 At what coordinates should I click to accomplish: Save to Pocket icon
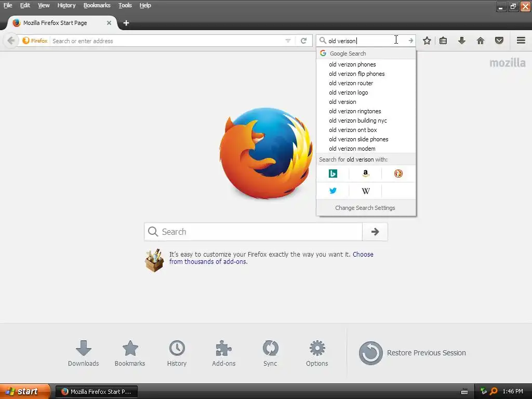(499, 41)
